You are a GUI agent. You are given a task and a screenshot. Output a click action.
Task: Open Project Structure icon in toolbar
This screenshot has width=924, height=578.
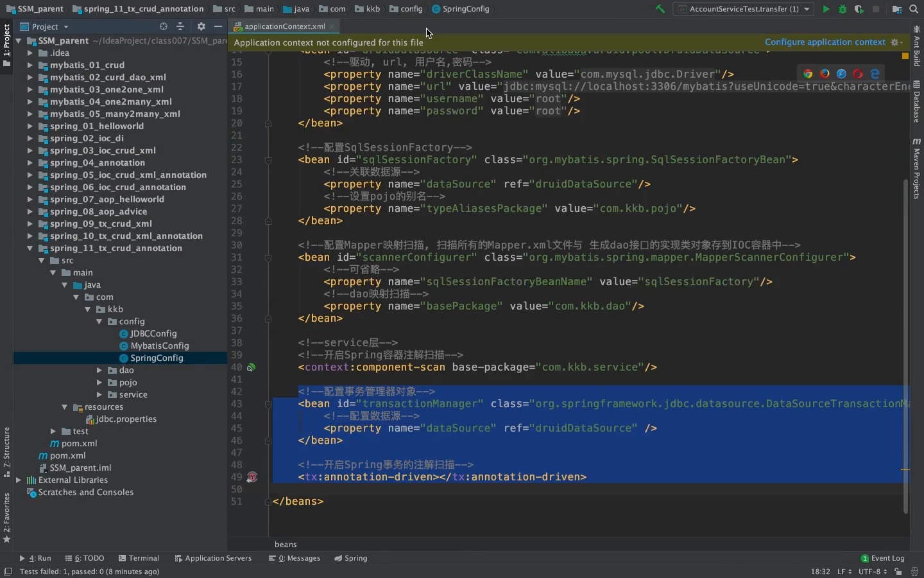(x=897, y=9)
